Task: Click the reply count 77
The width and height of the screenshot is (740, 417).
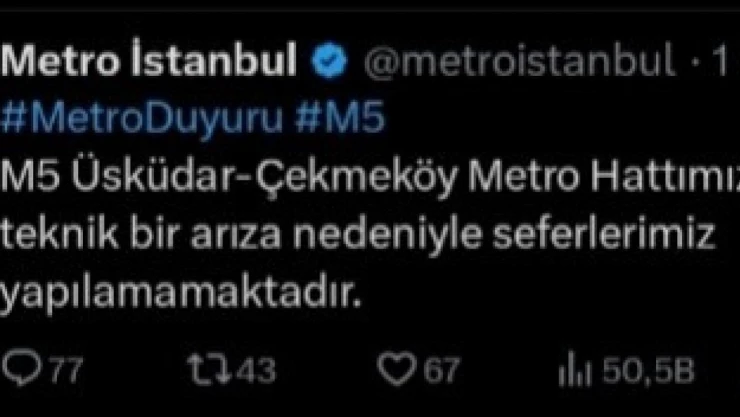Action: click(x=66, y=370)
